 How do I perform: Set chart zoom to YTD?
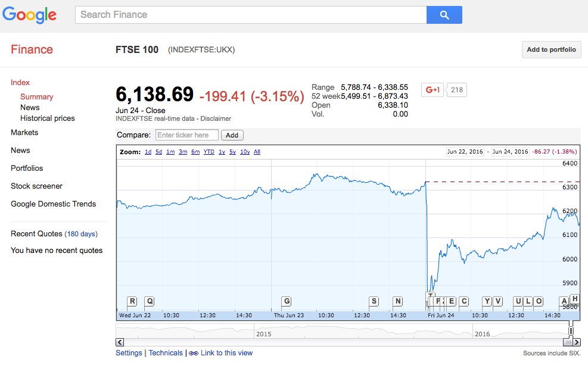click(x=209, y=152)
